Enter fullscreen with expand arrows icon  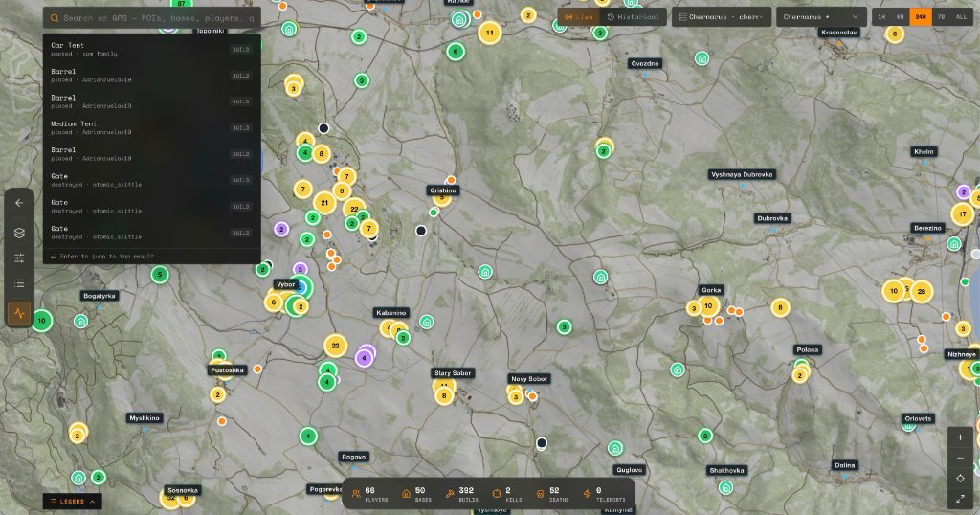[x=960, y=498]
